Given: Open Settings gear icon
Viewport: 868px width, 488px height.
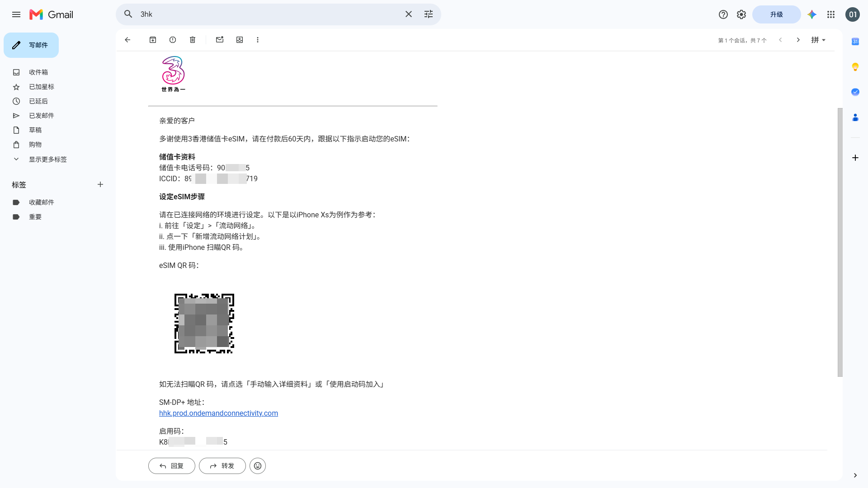Looking at the screenshot, I should [741, 14].
